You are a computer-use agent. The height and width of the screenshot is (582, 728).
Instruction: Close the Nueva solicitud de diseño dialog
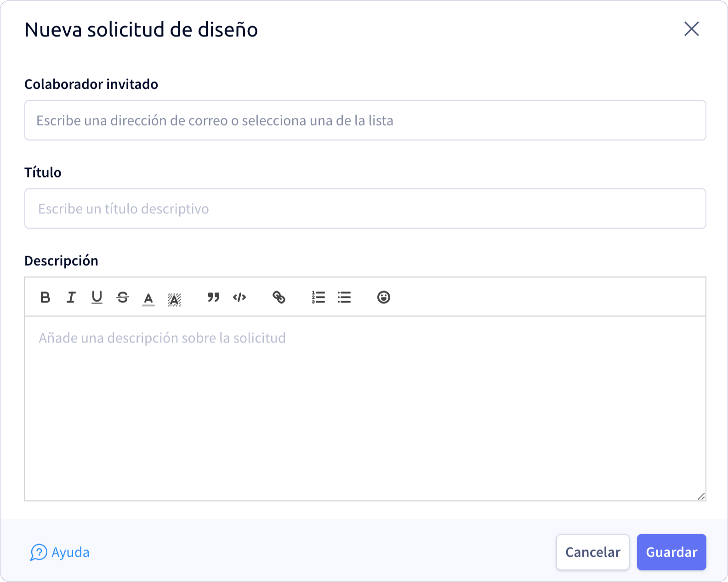coord(691,29)
